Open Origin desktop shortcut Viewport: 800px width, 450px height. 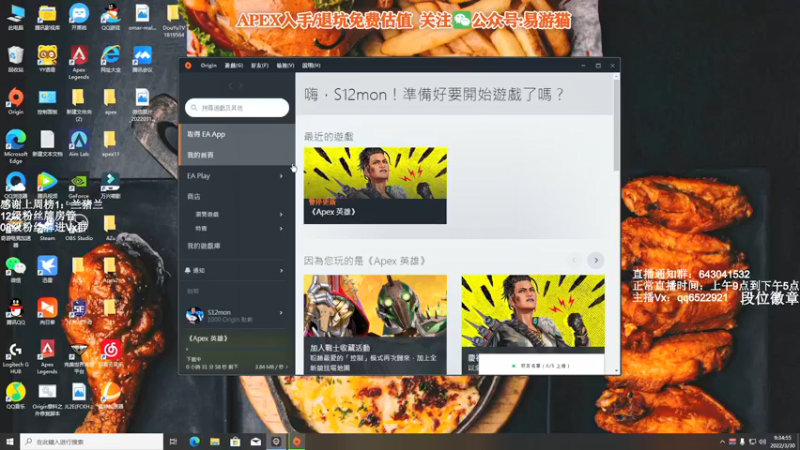[x=16, y=101]
